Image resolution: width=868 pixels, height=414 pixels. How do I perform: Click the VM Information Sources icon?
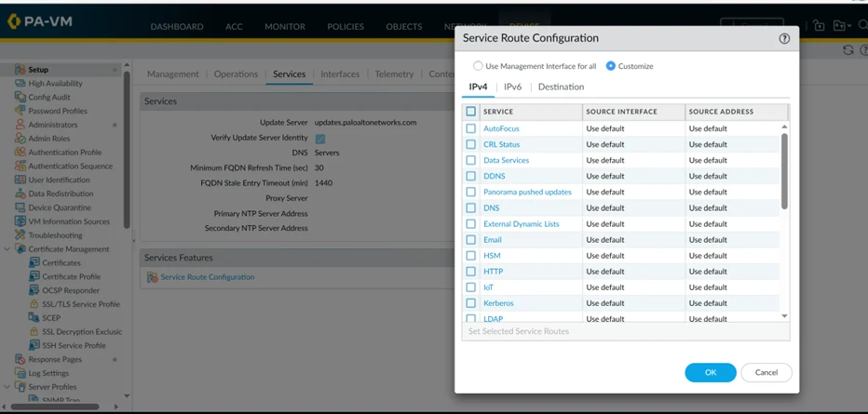click(20, 221)
